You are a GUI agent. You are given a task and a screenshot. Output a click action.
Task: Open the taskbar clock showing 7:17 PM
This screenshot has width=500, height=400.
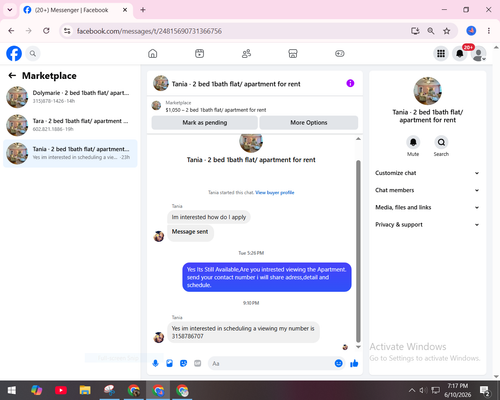click(x=457, y=390)
